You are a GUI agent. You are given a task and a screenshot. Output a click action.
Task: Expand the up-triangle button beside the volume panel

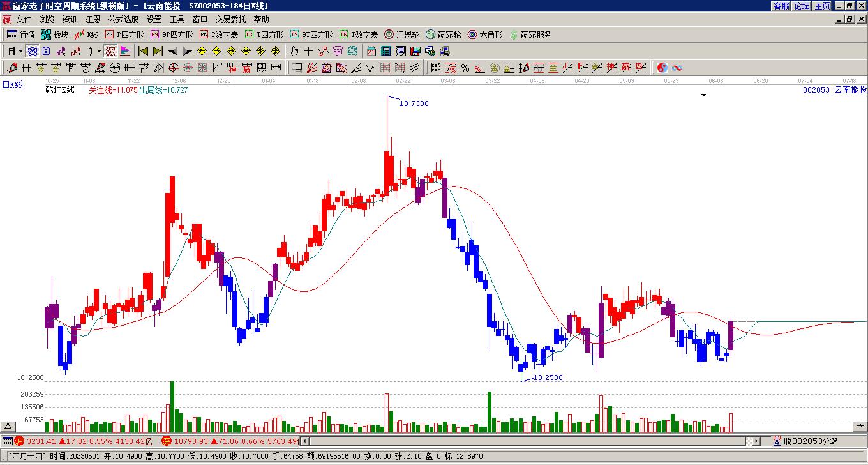click(x=8, y=427)
